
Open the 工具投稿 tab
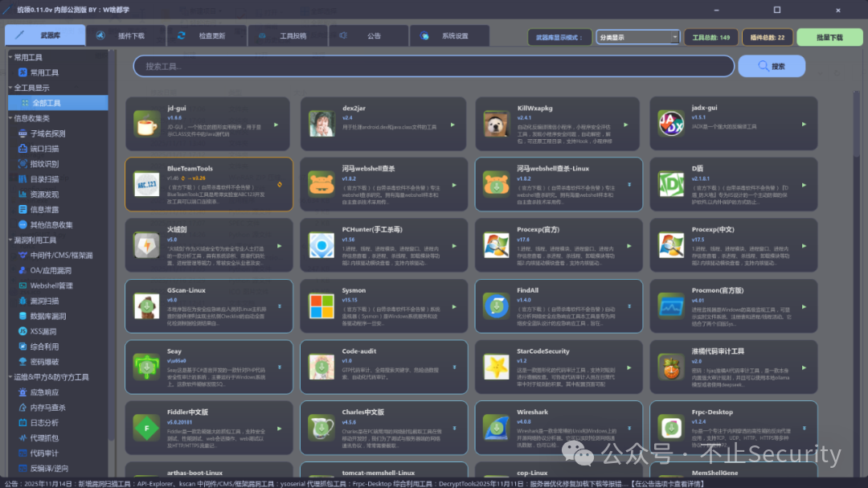(x=288, y=35)
